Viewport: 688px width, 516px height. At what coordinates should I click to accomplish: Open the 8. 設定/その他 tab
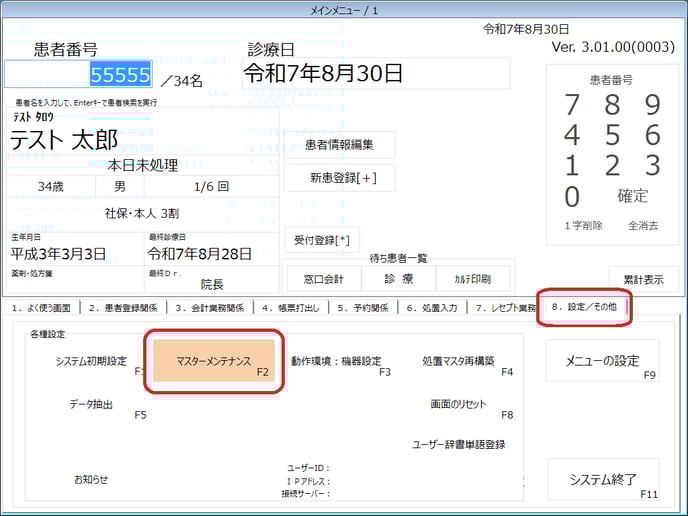(x=584, y=308)
